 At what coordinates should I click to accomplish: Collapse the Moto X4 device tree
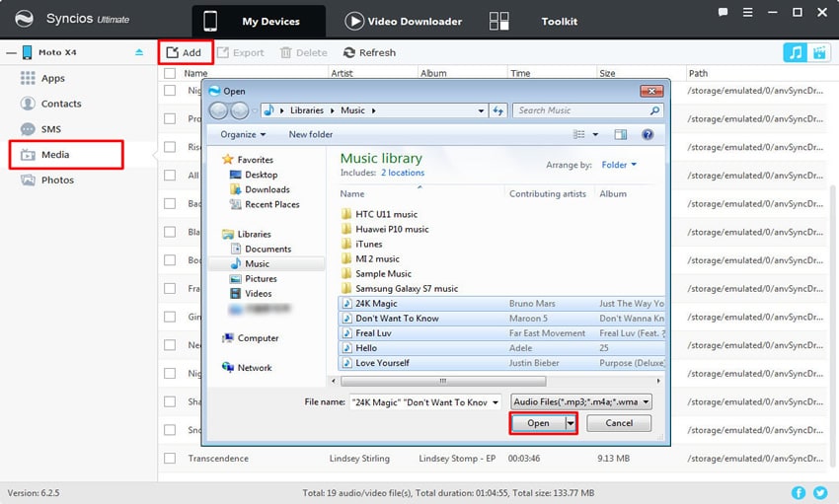11,52
